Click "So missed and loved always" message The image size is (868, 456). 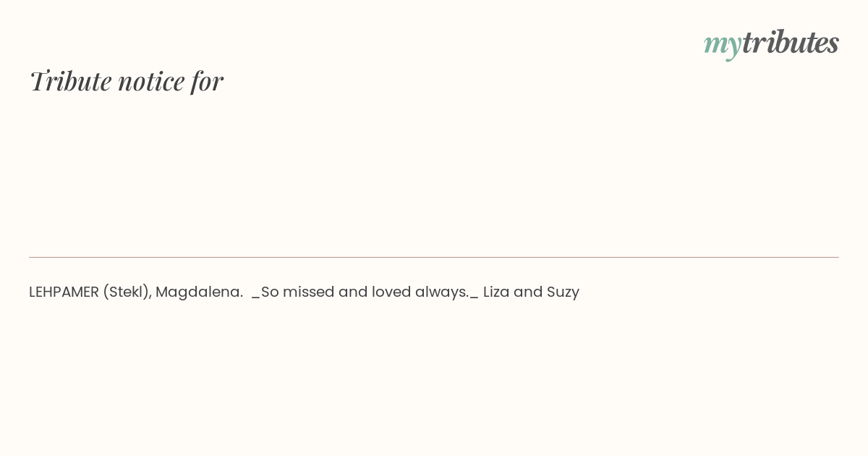(365, 292)
